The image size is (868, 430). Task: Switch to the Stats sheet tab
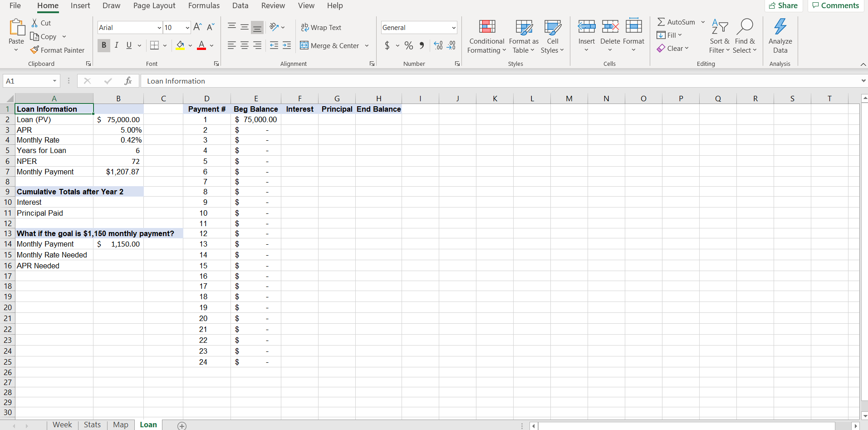(x=92, y=425)
